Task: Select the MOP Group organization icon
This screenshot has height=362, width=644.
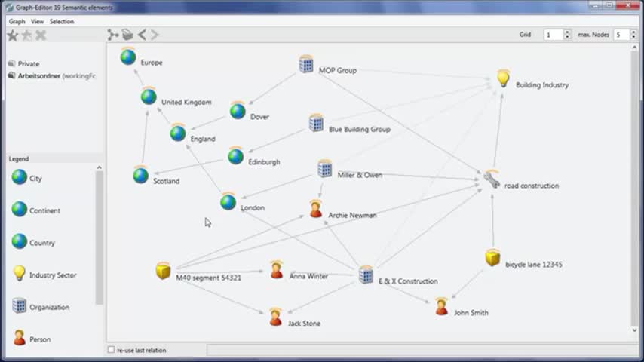Action: (305, 64)
